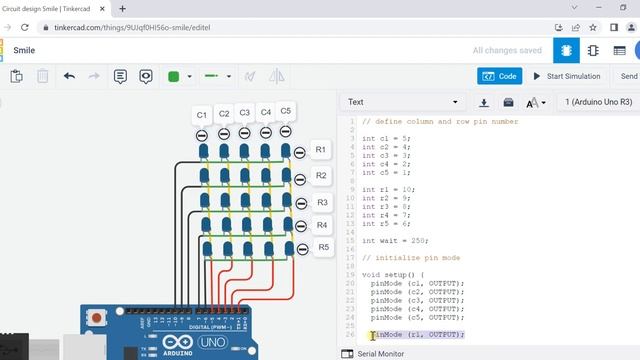
Task: Click the paste clipboard icon in toolbar
Action: point(16,76)
